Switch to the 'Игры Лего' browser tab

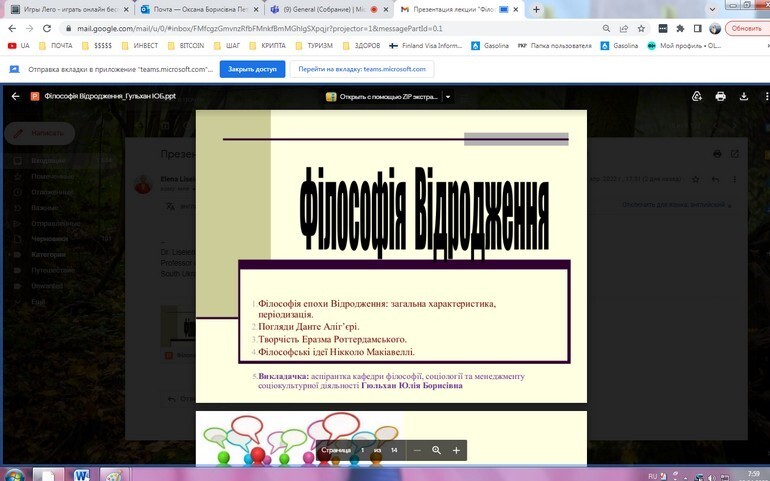click(x=65, y=9)
